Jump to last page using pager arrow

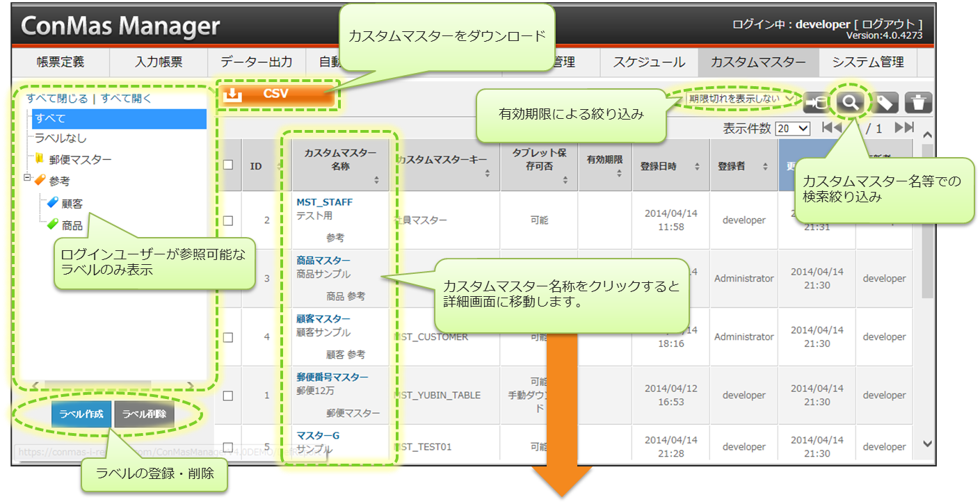(903, 128)
